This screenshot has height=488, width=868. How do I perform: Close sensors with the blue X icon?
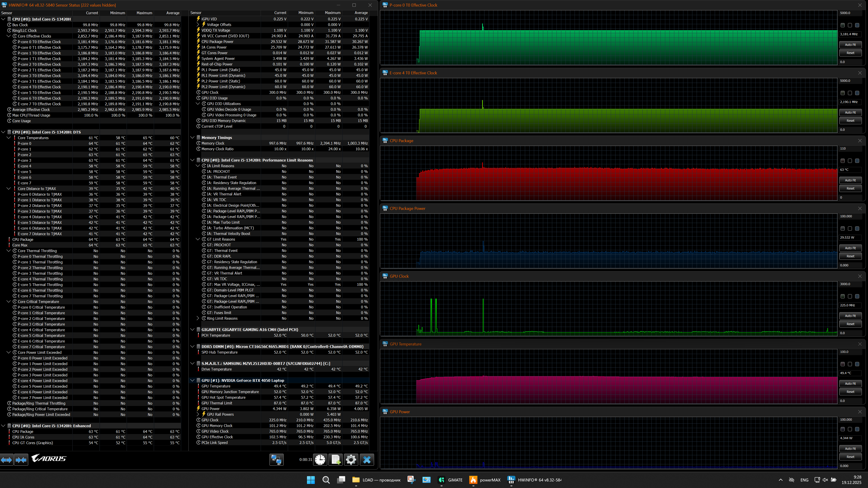(x=367, y=460)
